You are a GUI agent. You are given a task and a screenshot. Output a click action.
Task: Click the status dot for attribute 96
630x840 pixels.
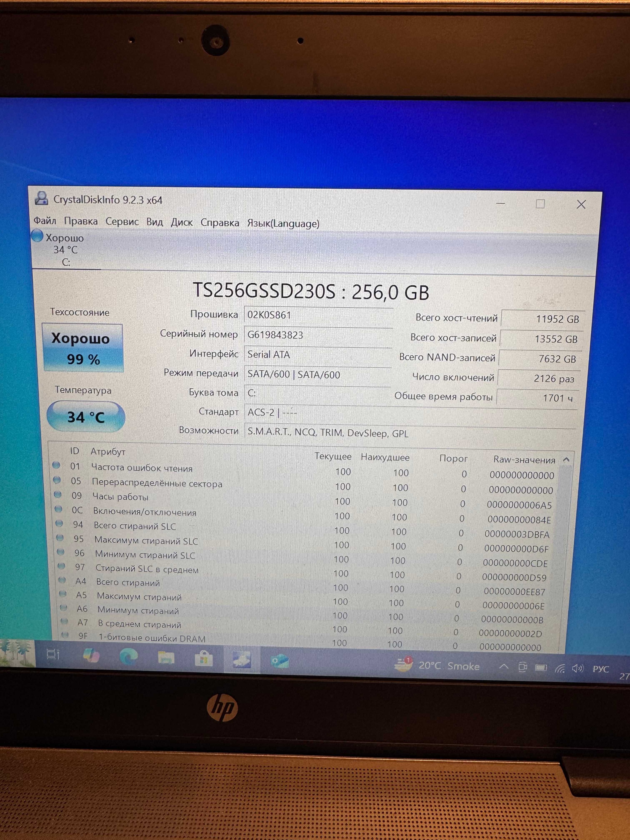pyautogui.click(x=61, y=552)
